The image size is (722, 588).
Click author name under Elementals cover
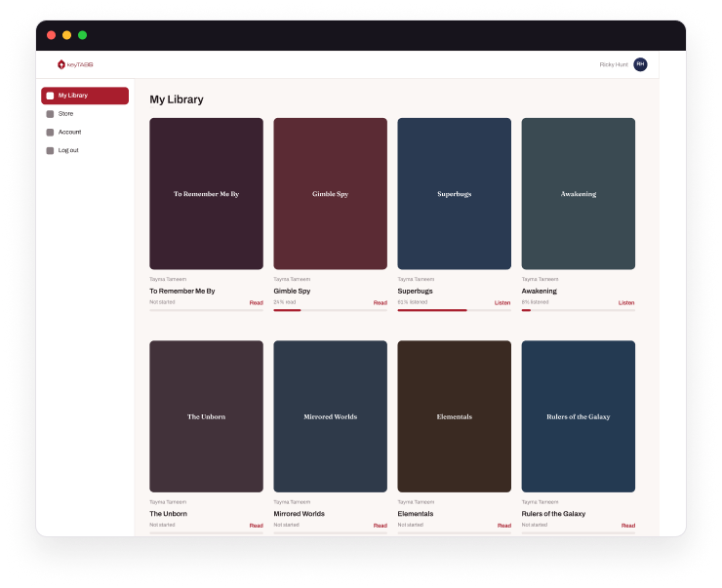pyautogui.click(x=416, y=502)
